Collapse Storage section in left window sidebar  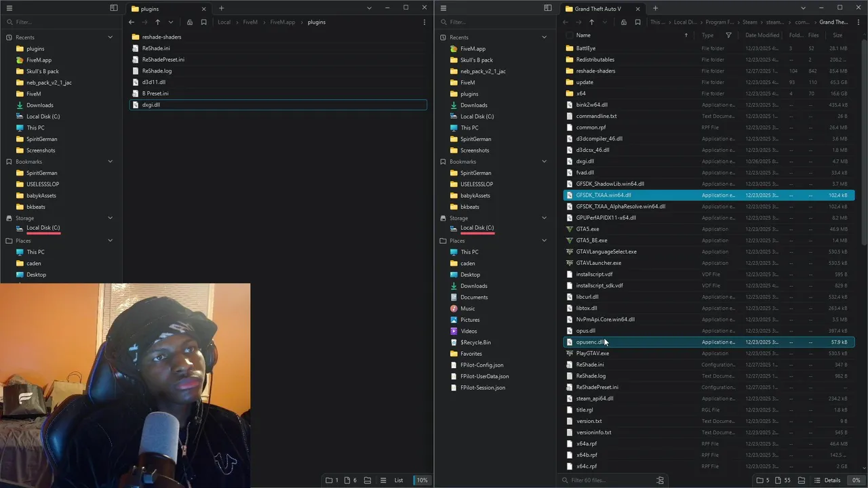110,218
